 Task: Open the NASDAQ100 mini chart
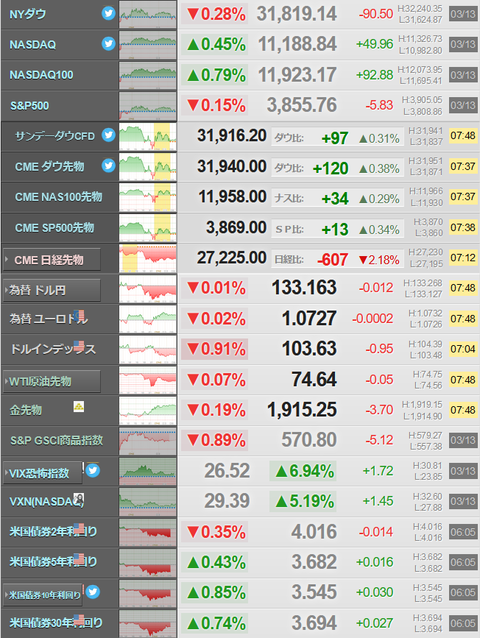point(148,75)
